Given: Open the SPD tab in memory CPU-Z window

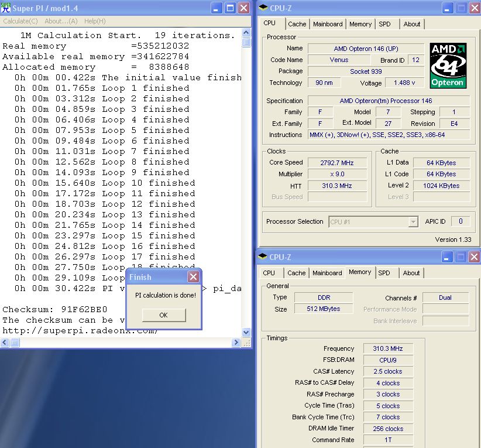Looking at the screenshot, I should [384, 273].
